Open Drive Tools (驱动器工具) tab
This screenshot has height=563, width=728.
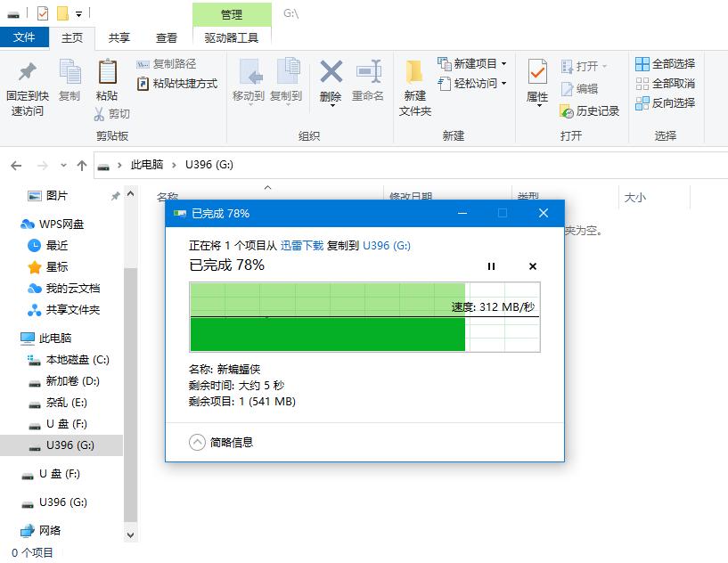(x=231, y=37)
